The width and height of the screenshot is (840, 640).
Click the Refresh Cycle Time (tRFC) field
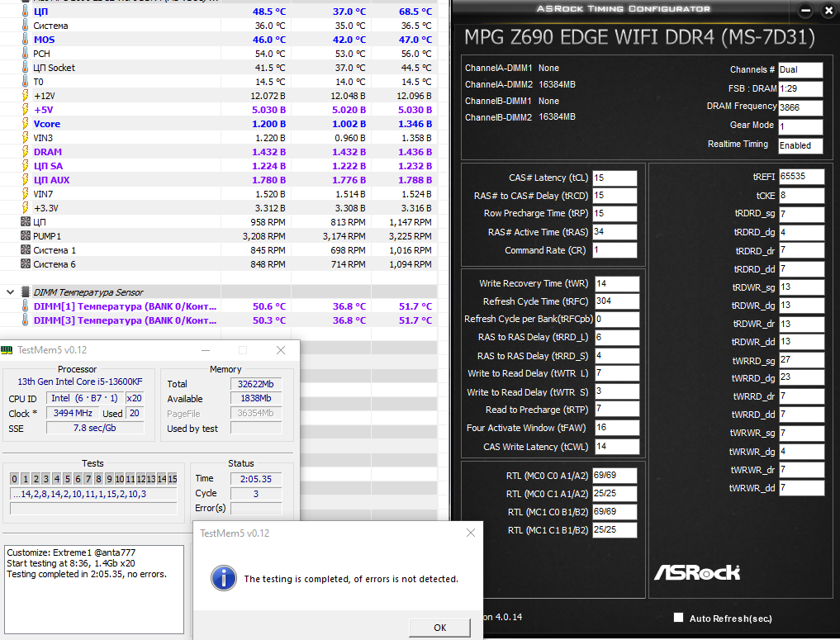click(x=617, y=301)
